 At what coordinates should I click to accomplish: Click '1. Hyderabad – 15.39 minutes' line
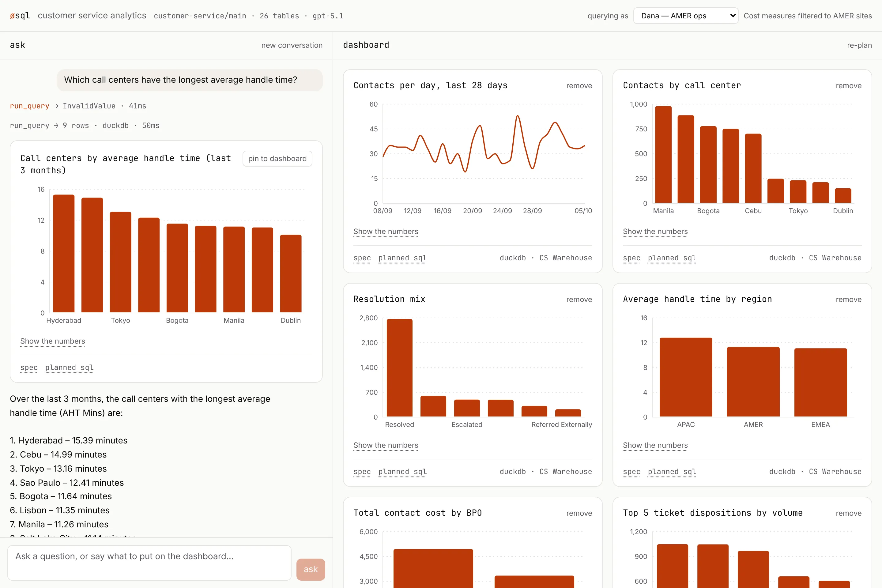point(69,440)
